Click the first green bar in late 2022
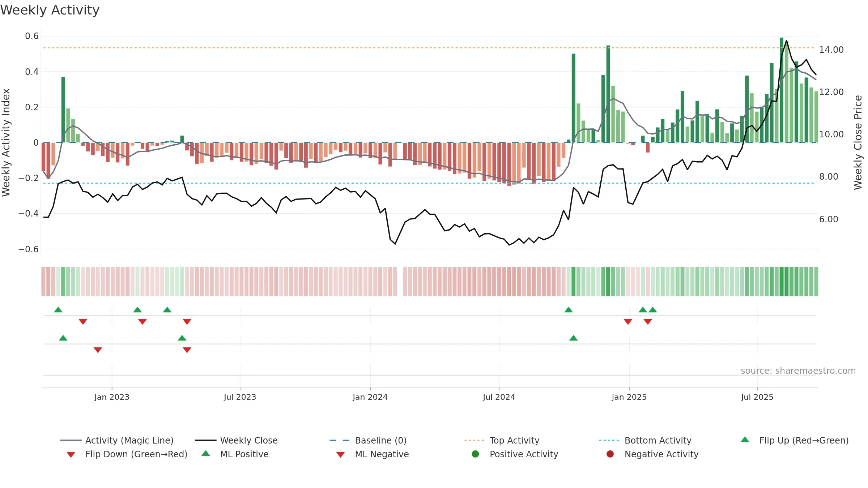 [63, 110]
